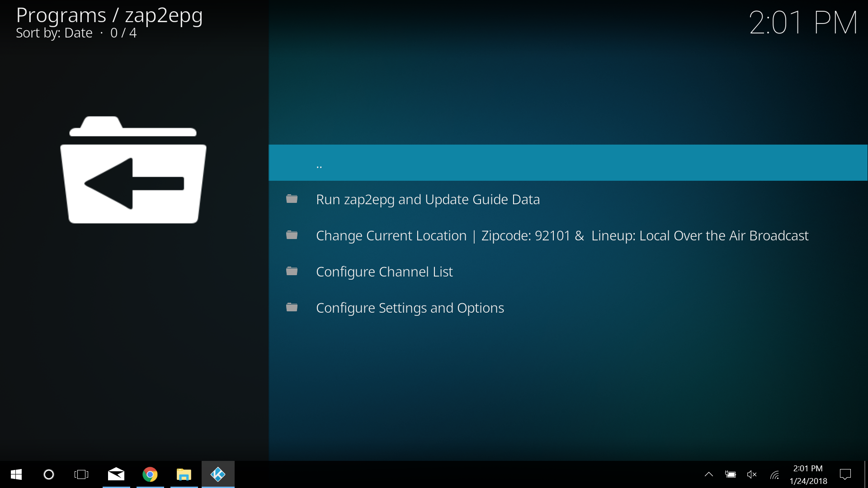Open taskbar clock and date 1/24/2018
This screenshot has height=488, width=868.
click(x=808, y=474)
